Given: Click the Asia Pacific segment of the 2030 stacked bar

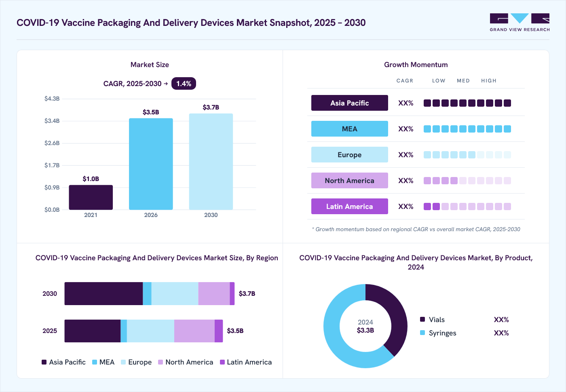Looking at the screenshot, I should (x=104, y=294).
